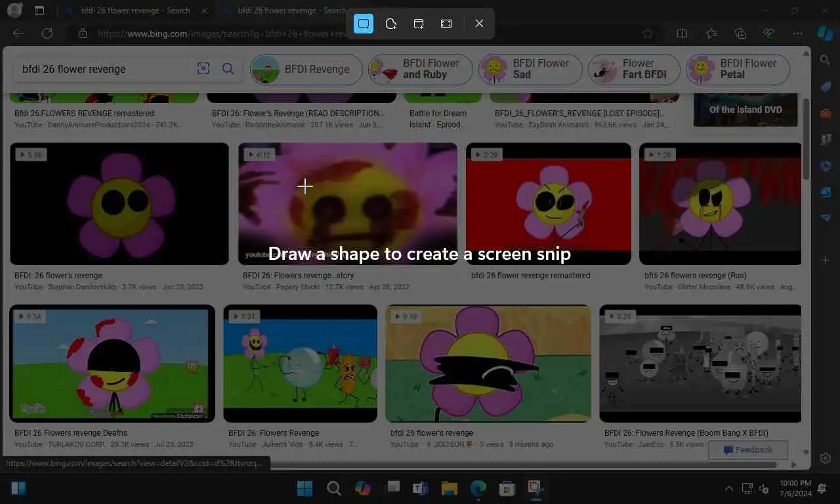Select the rectangle snip mode
This screenshot has height=504, width=840.
(x=364, y=24)
